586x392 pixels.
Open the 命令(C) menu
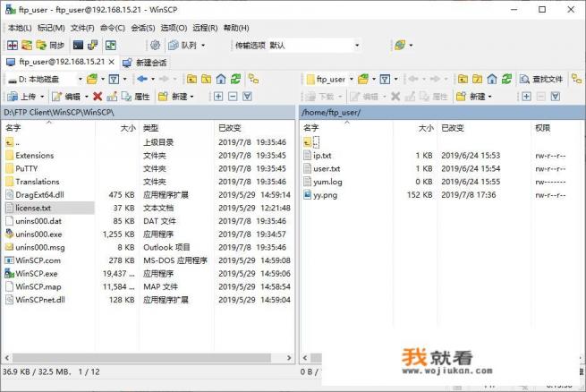pos(113,28)
